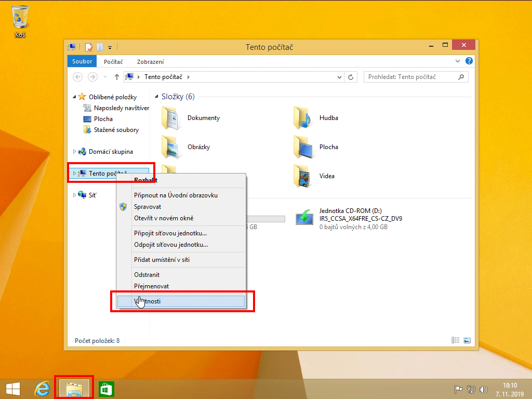Click the network tray icon

(471, 390)
